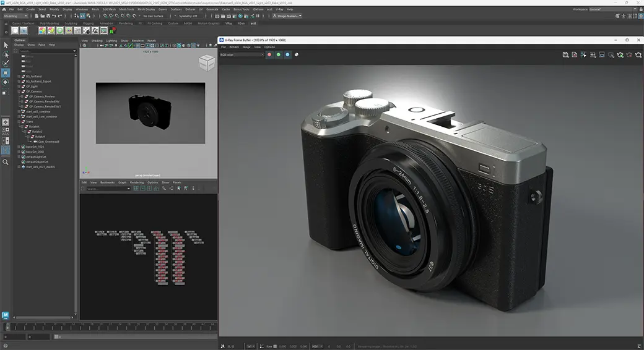Click the view cube in the viewport
This screenshot has width=644, height=350.
(x=207, y=63)
